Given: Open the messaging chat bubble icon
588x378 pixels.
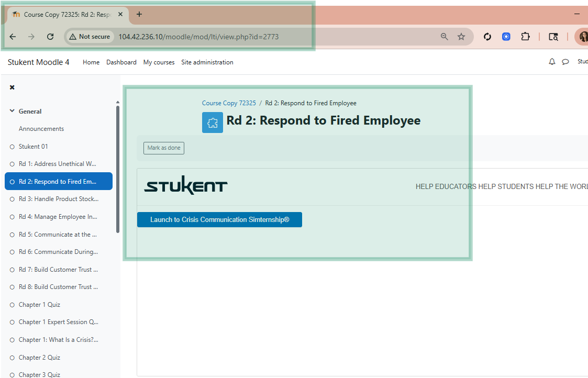Looking at the screenshot, I should tap(565, 62).
